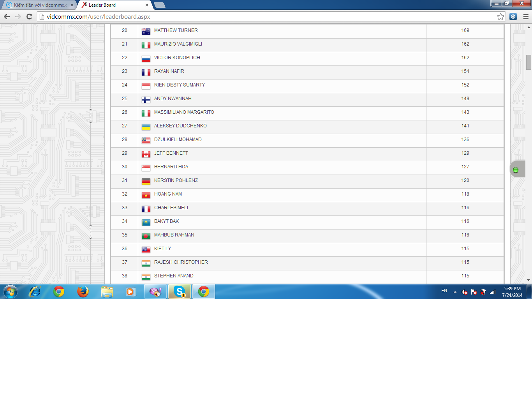532x406 pixels.
Task: Click the green dot widget at right edge
Action: point(516,170)
